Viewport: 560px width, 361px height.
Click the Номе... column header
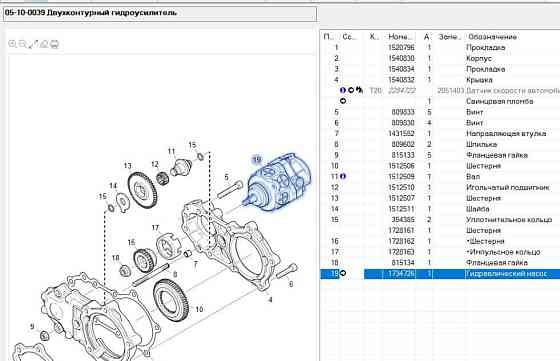[x=400, y=36]
